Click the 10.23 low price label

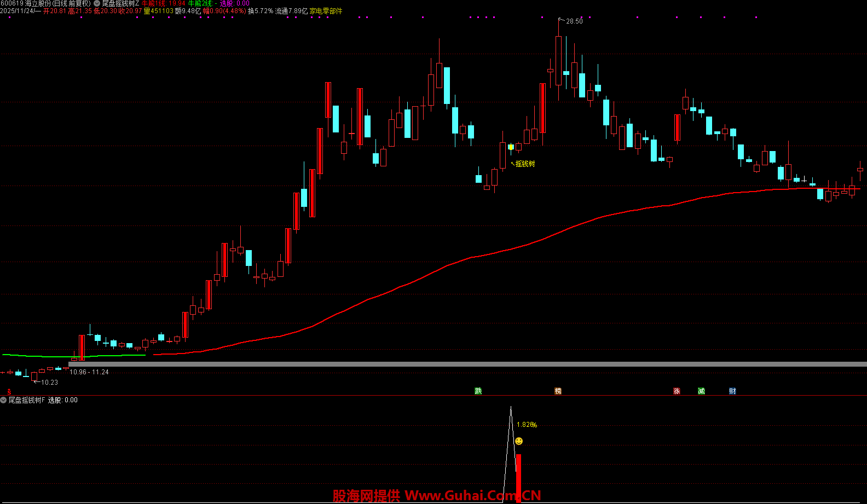(49, 383)
